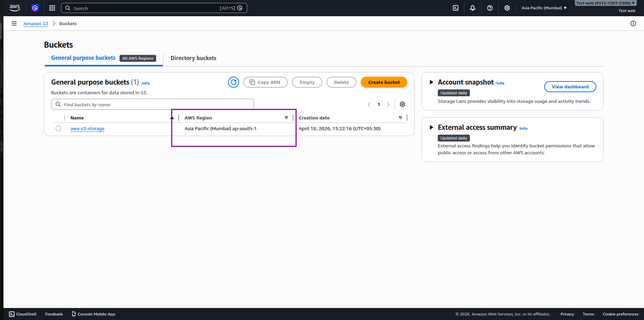Click View dashboard button
Screen dimensions: 644x320
[x=570, y=87]
